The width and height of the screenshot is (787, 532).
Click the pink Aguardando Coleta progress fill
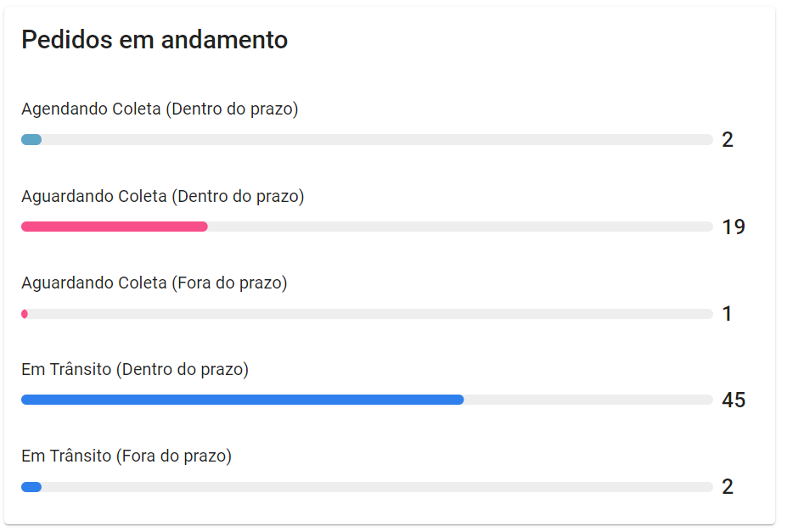tap(115, 227)
